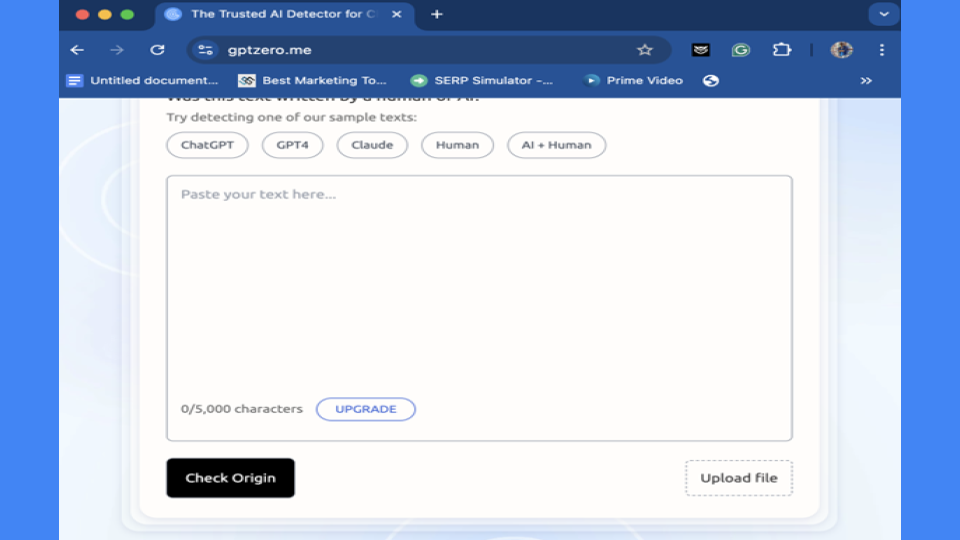Screen dimensions: 960x540
Task: Click the 0/5,000 characters counter
Action: pos(241,409)
